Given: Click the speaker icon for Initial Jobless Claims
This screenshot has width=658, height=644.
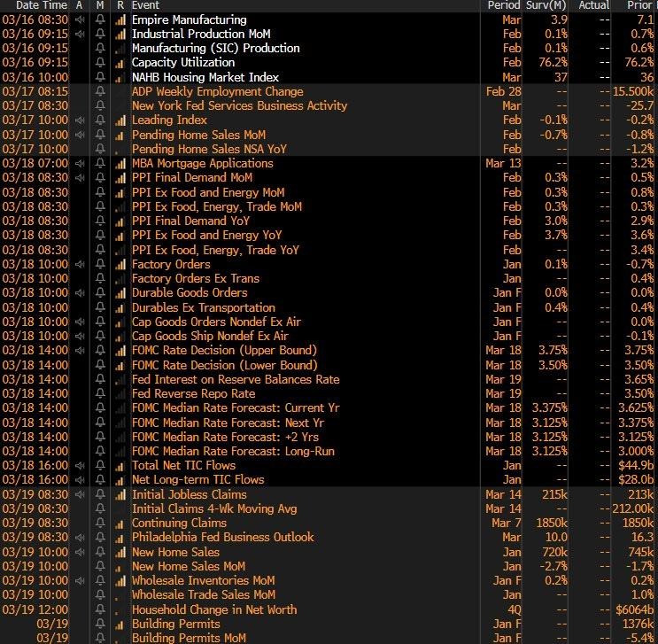Looking at the screenshot, I should (81, 495).
